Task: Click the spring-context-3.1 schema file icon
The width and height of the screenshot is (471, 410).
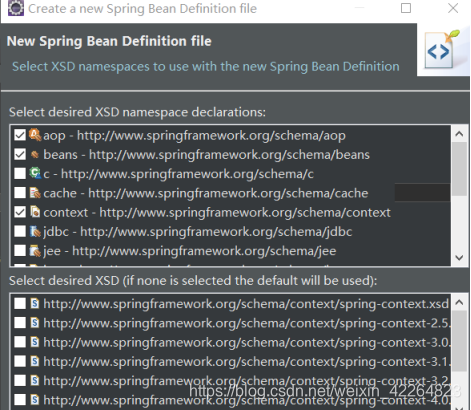Action: pyautogui.click(x=35, y=361)
